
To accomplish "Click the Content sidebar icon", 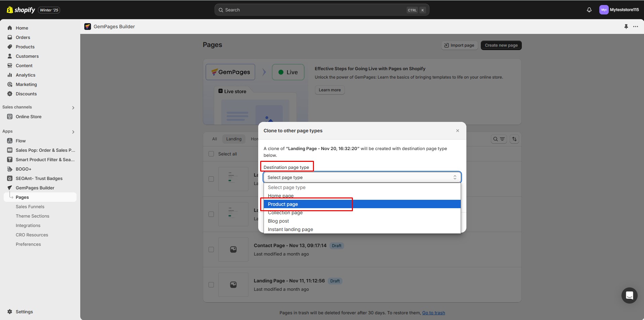I will (10, 65).
